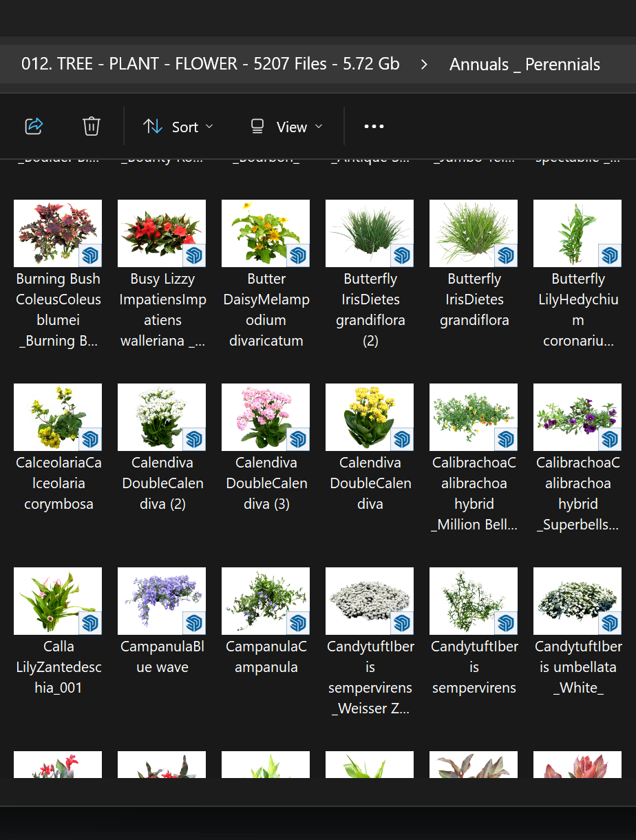Viewport: 636px width, 840px height.
Task: Select Calla Lily Zantedeschia_001 thumbnail
Action: tap(58, 601)
